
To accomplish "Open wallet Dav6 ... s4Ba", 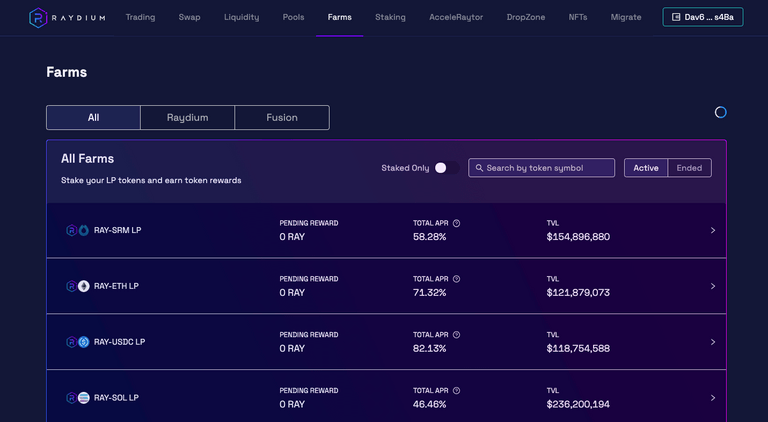I will point(703,17).
